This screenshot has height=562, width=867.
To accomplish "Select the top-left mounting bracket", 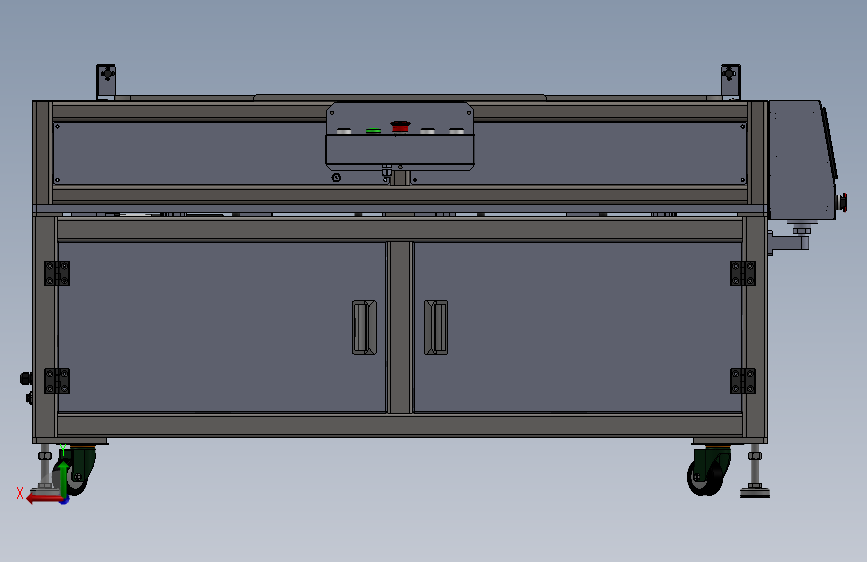I will 106,81.
